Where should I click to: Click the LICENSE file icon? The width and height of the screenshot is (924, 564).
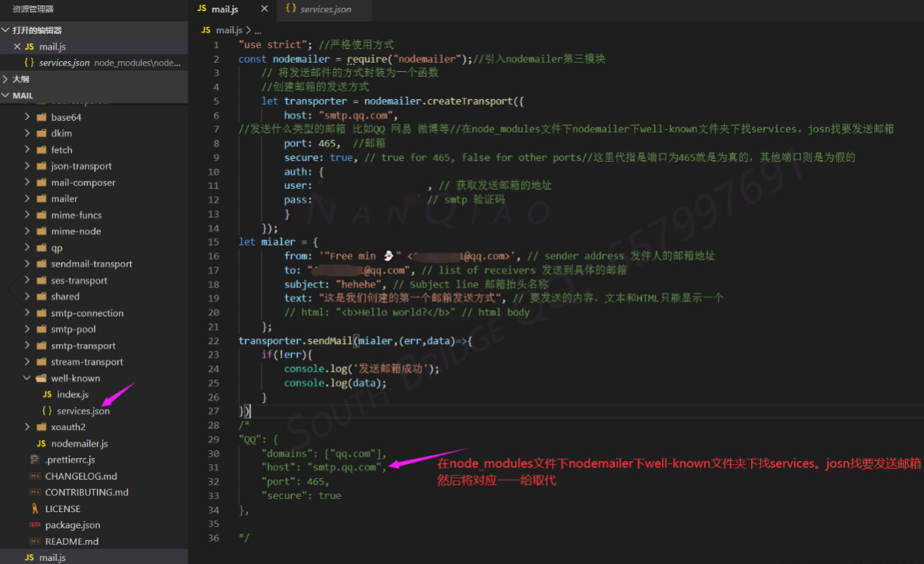coord(36,509)
